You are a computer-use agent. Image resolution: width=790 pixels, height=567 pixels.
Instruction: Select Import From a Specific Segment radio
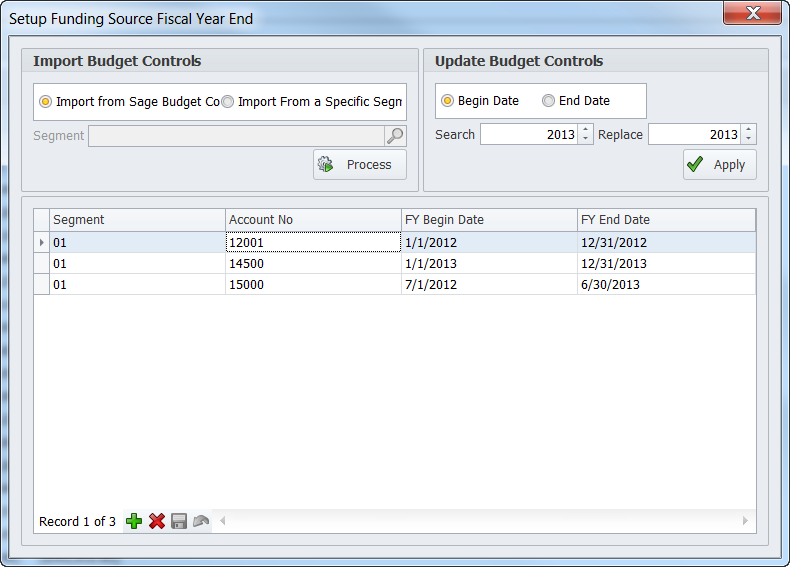pos(227,102)
